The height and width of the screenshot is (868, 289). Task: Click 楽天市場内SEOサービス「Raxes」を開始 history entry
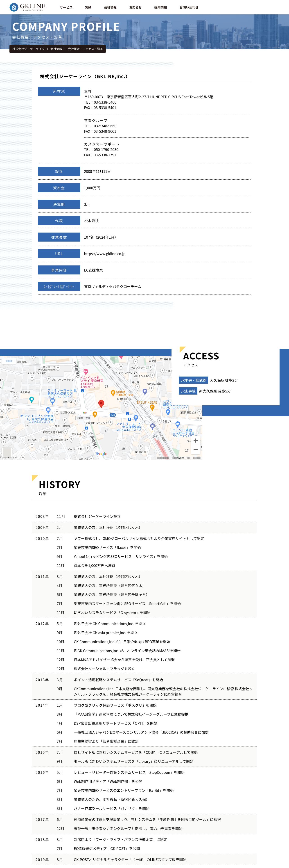coord(107,548)
